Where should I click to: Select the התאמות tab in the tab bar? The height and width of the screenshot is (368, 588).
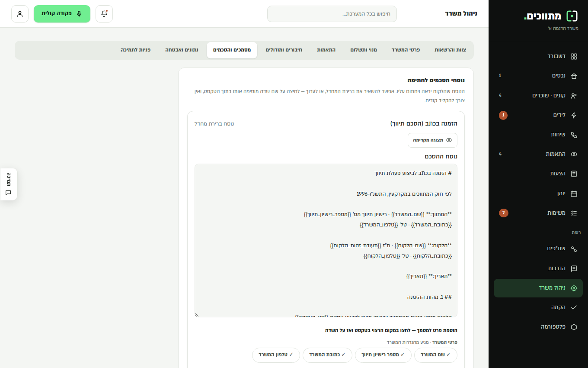pos(327,50)
